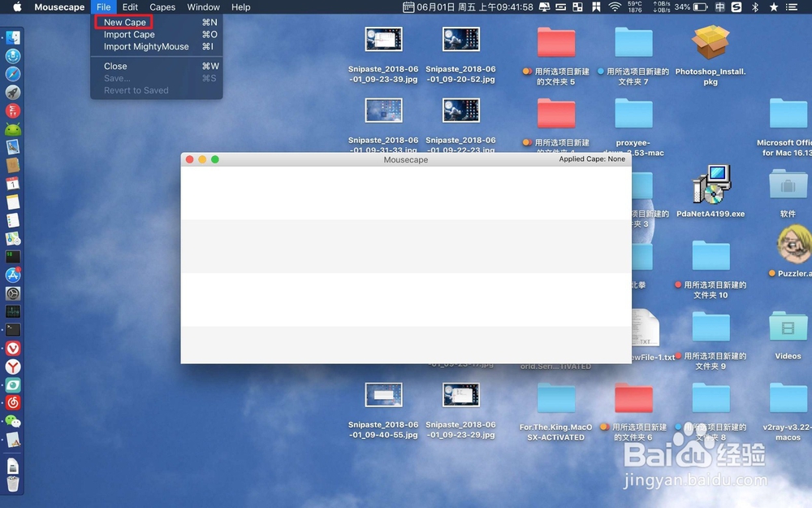Image resolution: width=812 pixels, height=508 pixels.
Task: Click the Sogou input S icon
Action: 736,7
